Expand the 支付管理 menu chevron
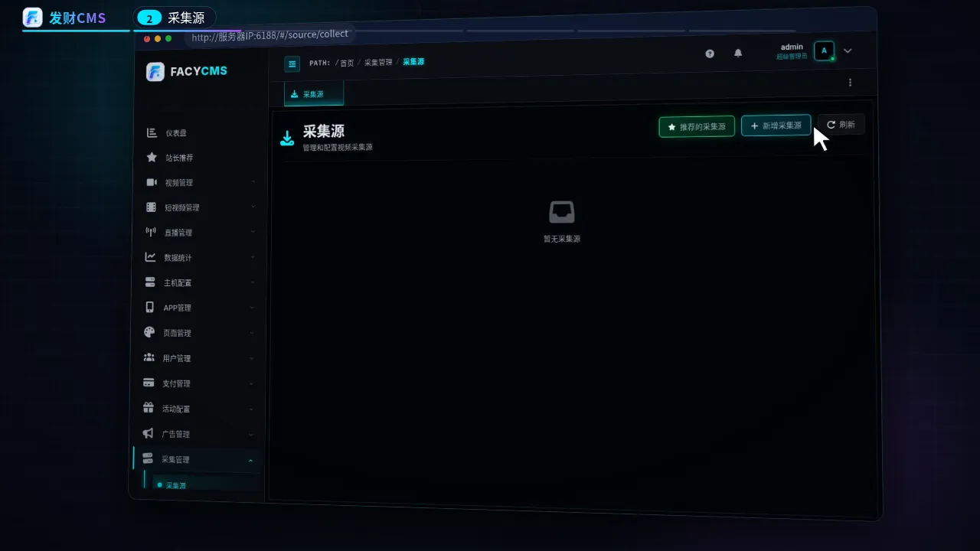Viewport: 980px width, 551px height. pos(252,383)
